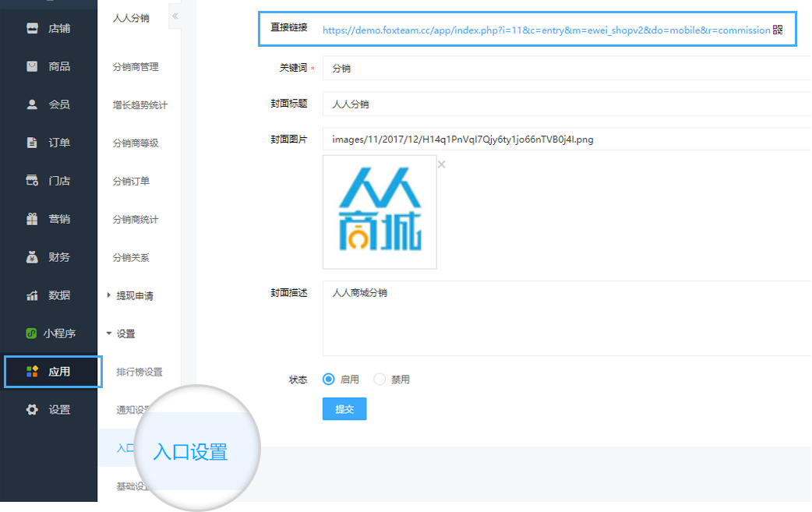
Task: Click the 店铺 label in sidebar
Action: 59,29
